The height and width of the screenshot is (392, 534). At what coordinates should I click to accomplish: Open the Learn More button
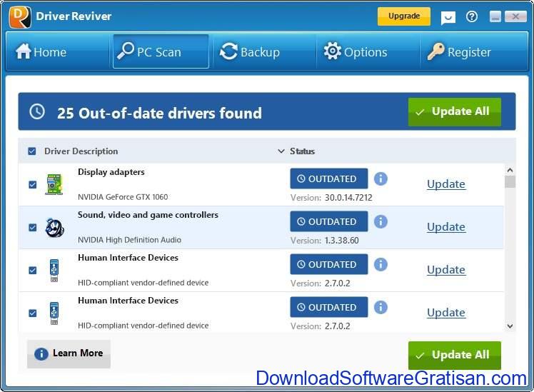click(69, 353)
